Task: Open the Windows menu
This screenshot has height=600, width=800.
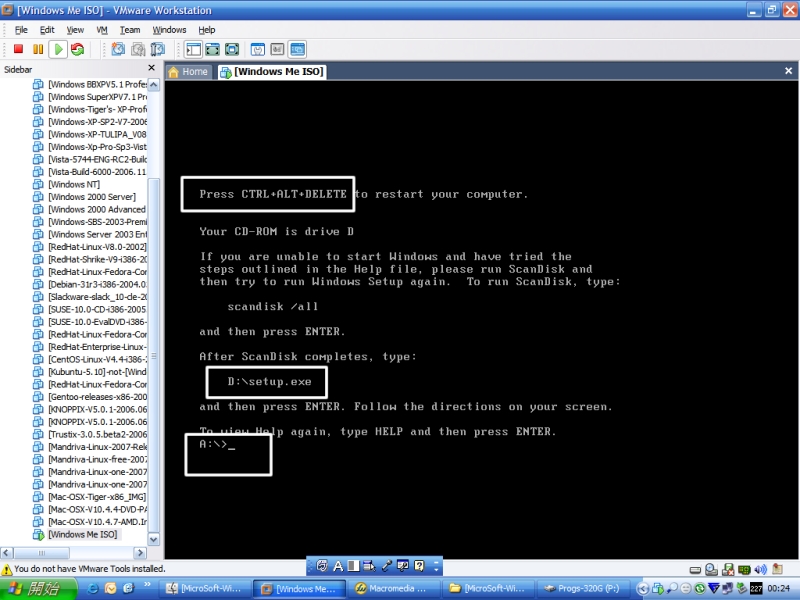Action: coord(169,30)
